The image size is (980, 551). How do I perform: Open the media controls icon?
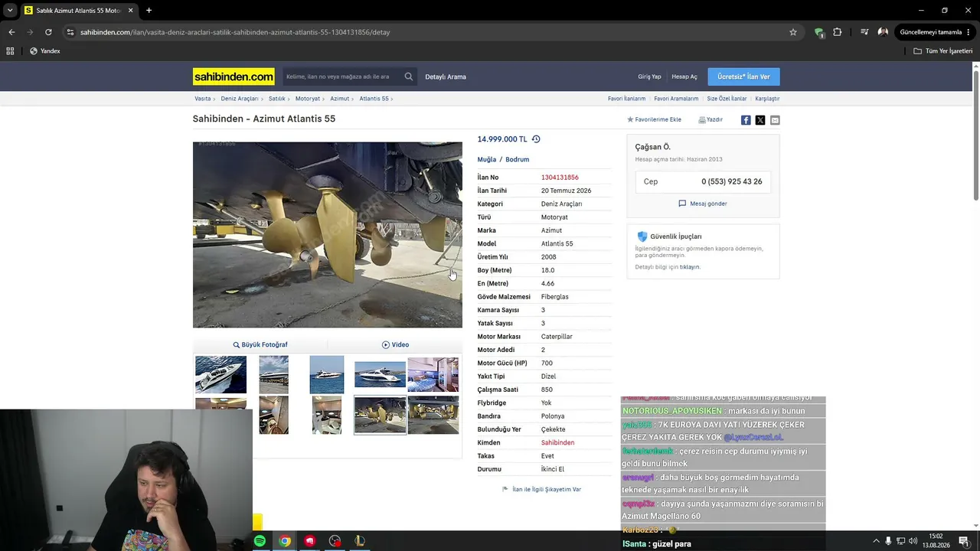pyautogui.click(x=864, y=32)
